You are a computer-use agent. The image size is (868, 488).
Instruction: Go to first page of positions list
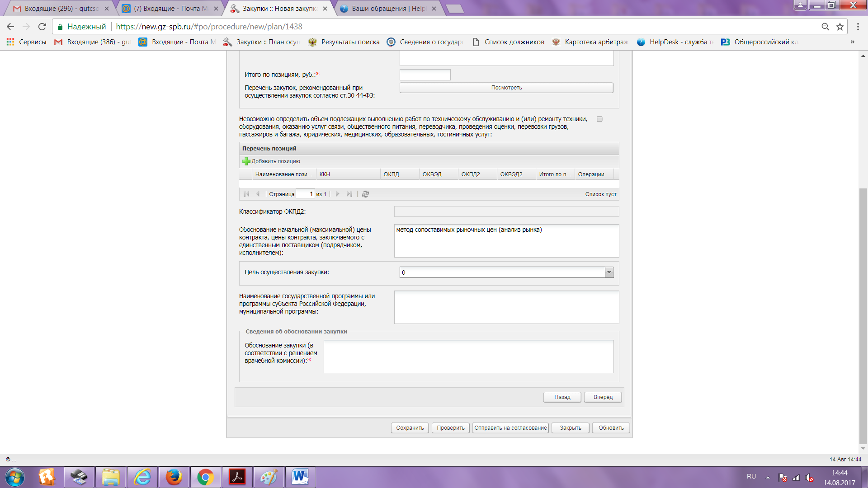tap(246, 194)
